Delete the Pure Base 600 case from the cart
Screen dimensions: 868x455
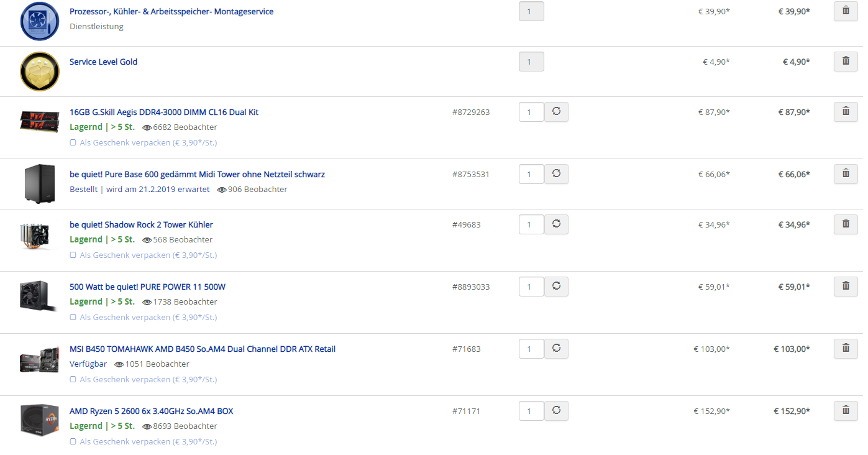pos(846,174)
